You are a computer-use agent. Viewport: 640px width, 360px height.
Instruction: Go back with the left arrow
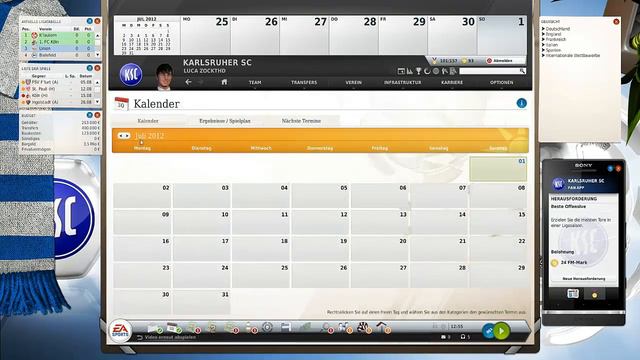188,82
